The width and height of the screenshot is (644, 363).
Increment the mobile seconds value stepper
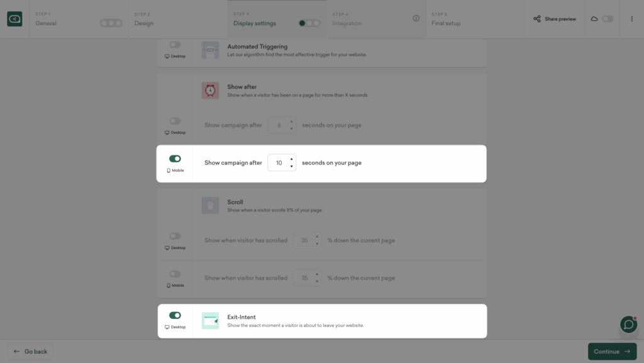(x=291, y=159)
